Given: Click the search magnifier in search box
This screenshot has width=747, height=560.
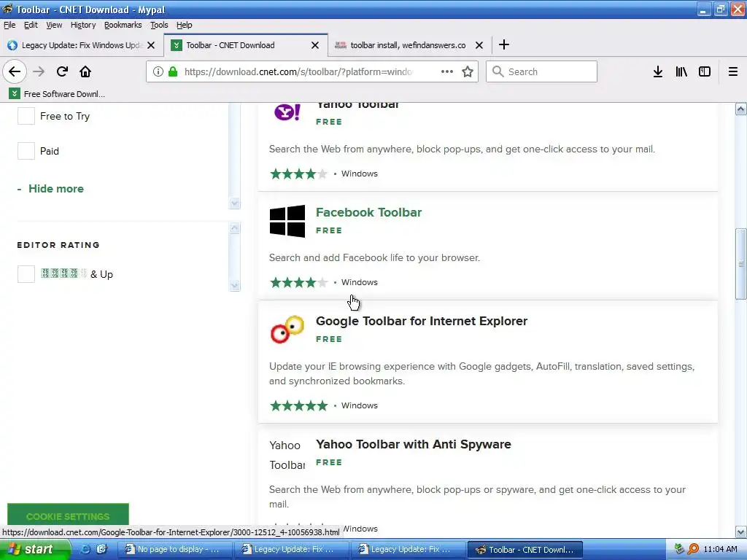Looking at the screenshot, I should click(498, 71).
